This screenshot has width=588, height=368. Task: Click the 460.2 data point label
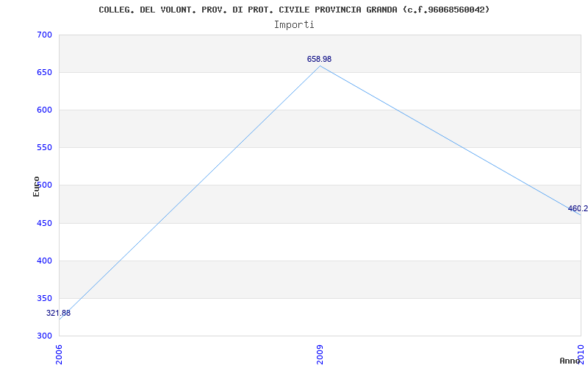[578, 209]
